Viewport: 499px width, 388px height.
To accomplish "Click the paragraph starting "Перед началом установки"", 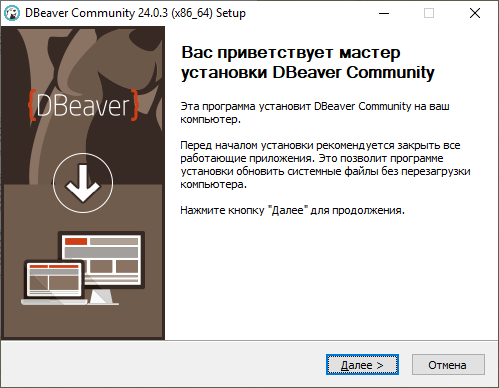I will coord(325,165).
